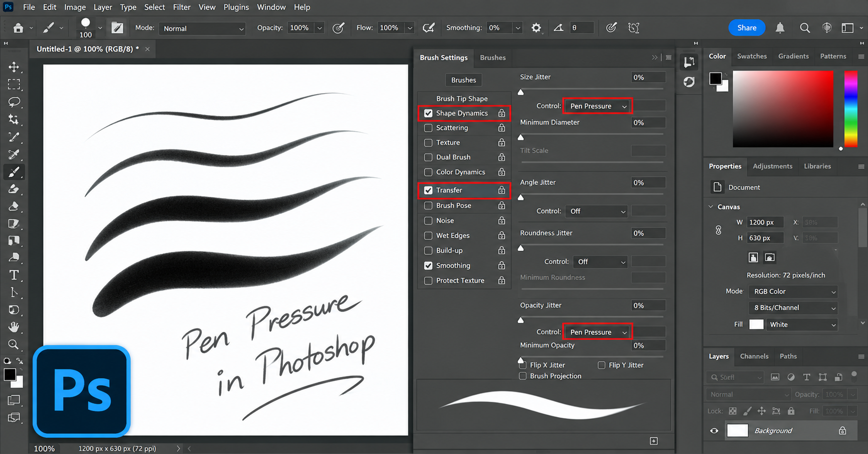Viewport: 868px width, 454px height.
Task: Select Brush Tip Shape option
Action: pyautogui.click(x=462, y=99)
